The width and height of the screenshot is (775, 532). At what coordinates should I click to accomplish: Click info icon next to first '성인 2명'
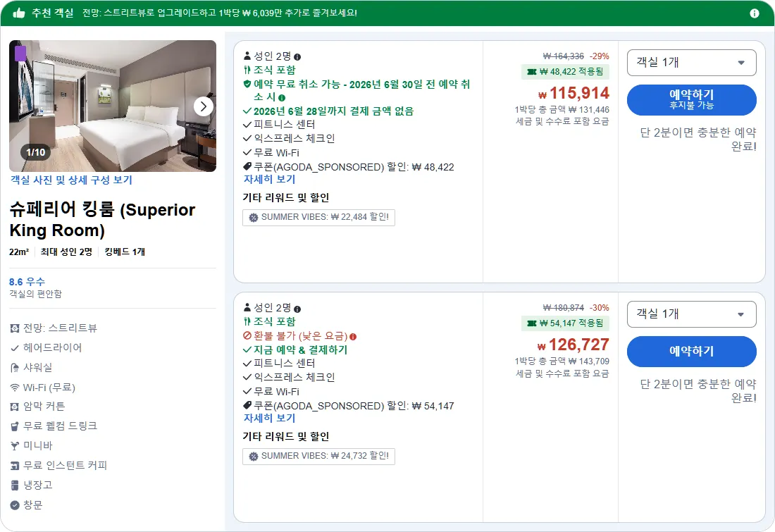(297, 57)
